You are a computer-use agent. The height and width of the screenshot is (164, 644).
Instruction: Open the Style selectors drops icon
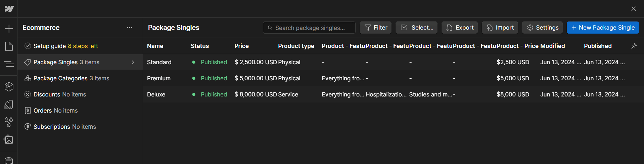click(9, 122)
